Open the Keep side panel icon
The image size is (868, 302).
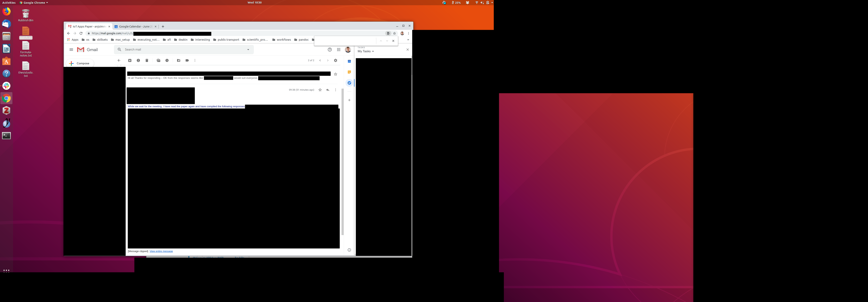(349, 72)
